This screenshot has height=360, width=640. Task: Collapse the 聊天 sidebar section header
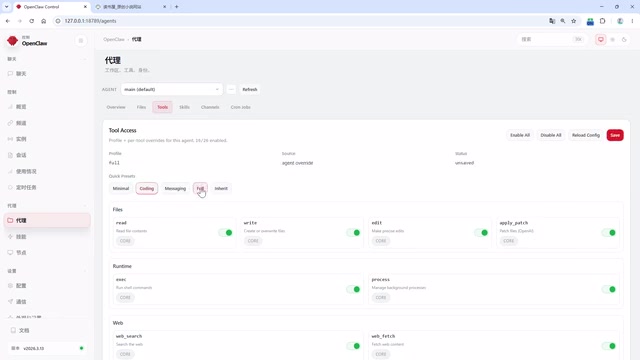47,59
